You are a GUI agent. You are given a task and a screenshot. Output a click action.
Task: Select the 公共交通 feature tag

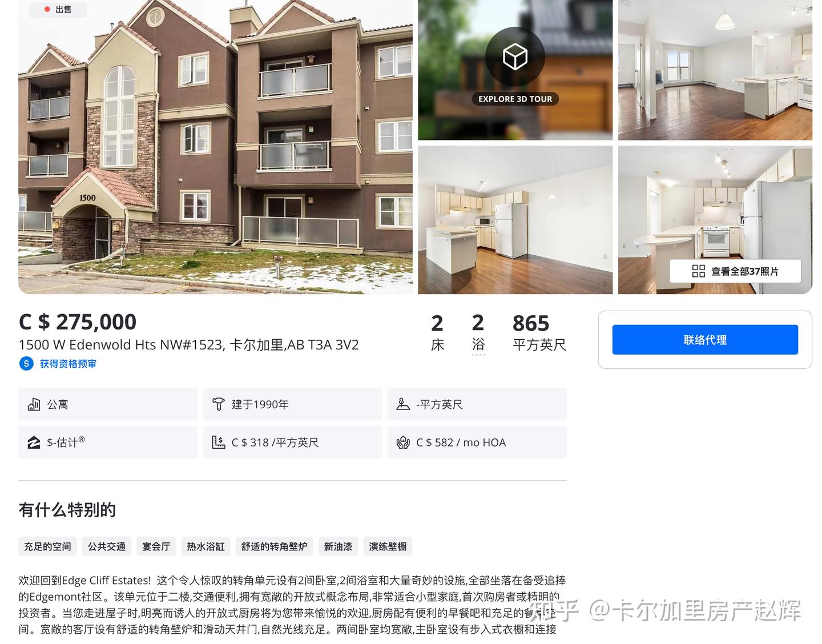(107, 546)
